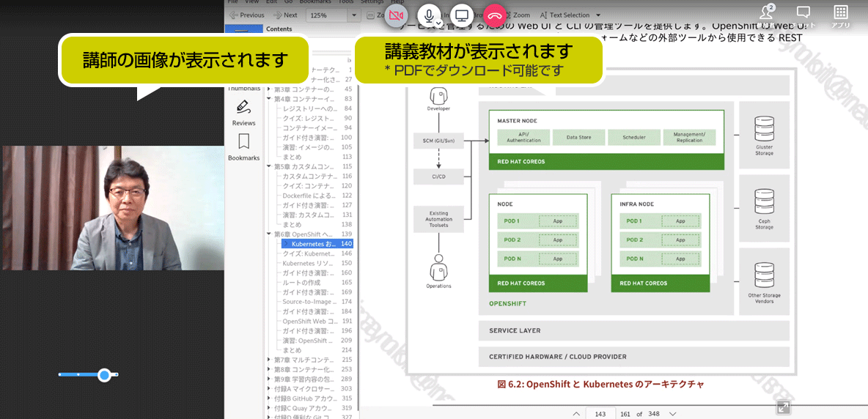Expand the 付録A appendix node
Viewport: 868px width, 419px height.
point(269,388)
